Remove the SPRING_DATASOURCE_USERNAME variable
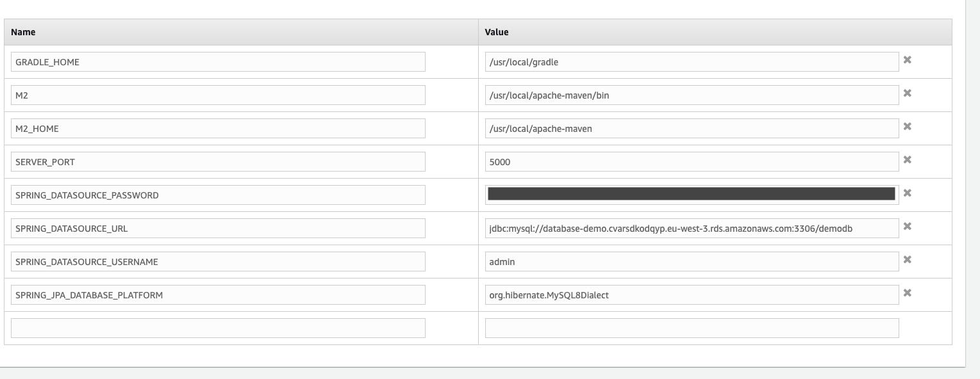This screenshot has height=379, width=980. point(907,260)
